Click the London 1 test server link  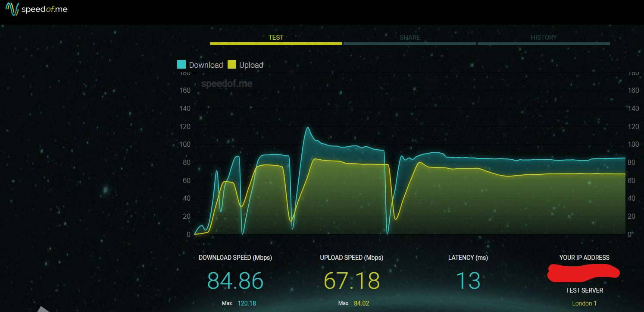(x=584, y=303)
